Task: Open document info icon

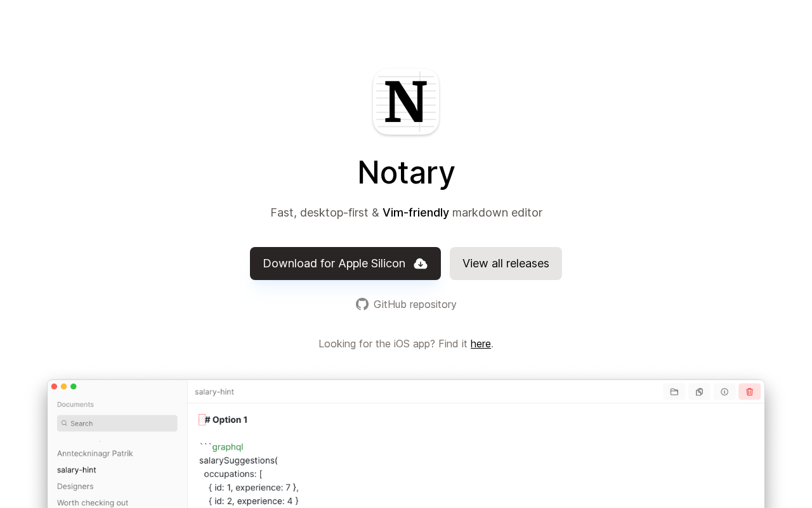Action: [724, 392]
